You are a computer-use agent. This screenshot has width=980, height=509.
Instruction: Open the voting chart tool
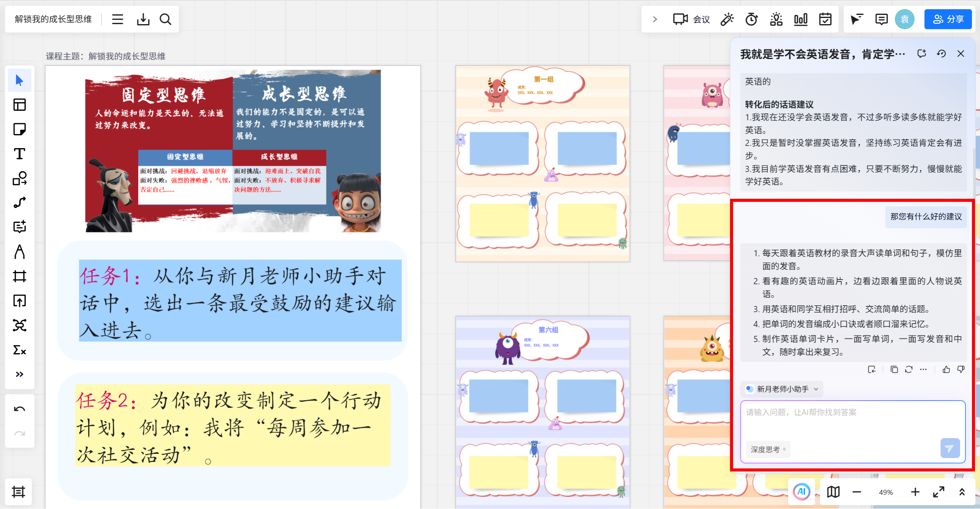pos(801,19)
